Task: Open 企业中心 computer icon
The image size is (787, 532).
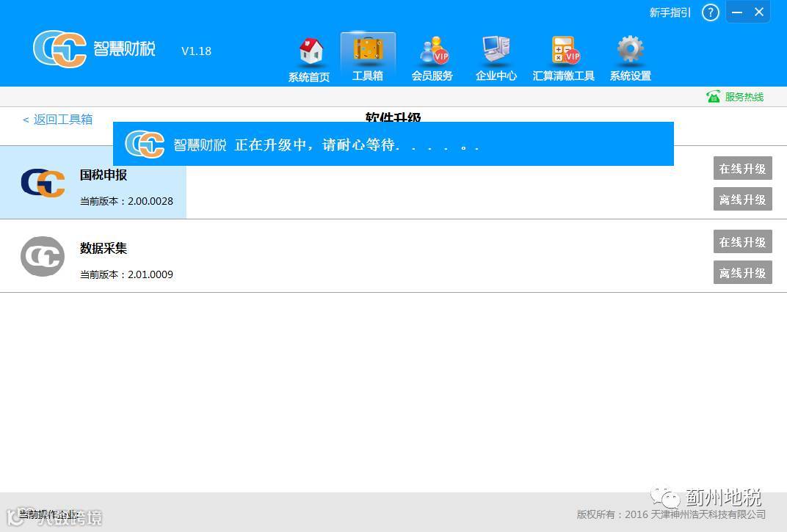Action: [x=496, y=51]
